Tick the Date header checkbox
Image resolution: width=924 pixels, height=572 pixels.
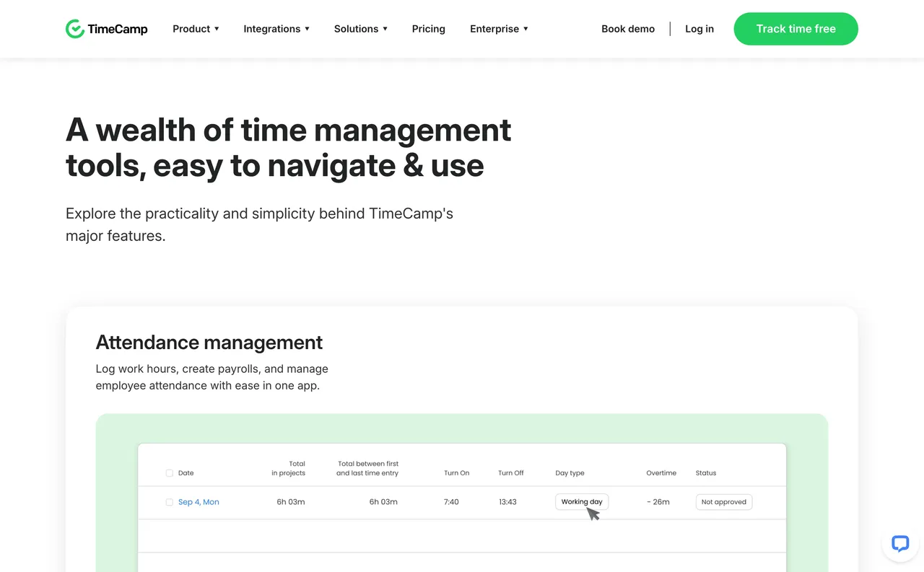coord(170,473)
